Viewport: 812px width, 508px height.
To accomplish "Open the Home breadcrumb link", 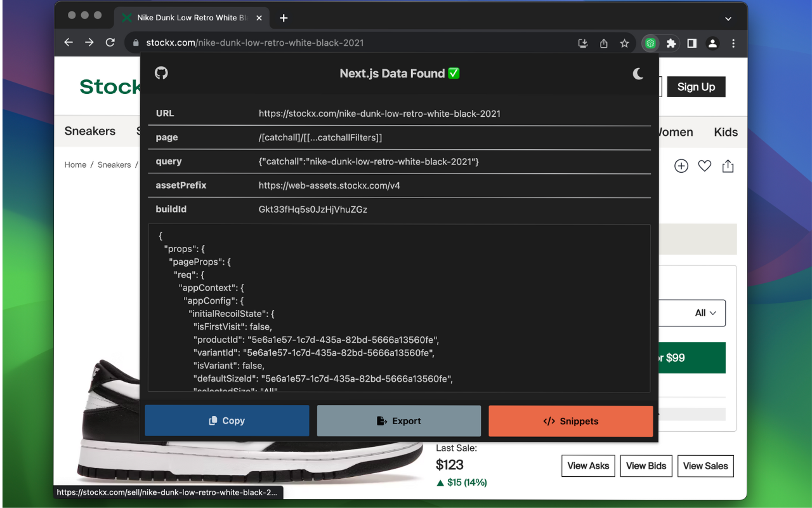I will pyautogui.click(x=75, y=164).
